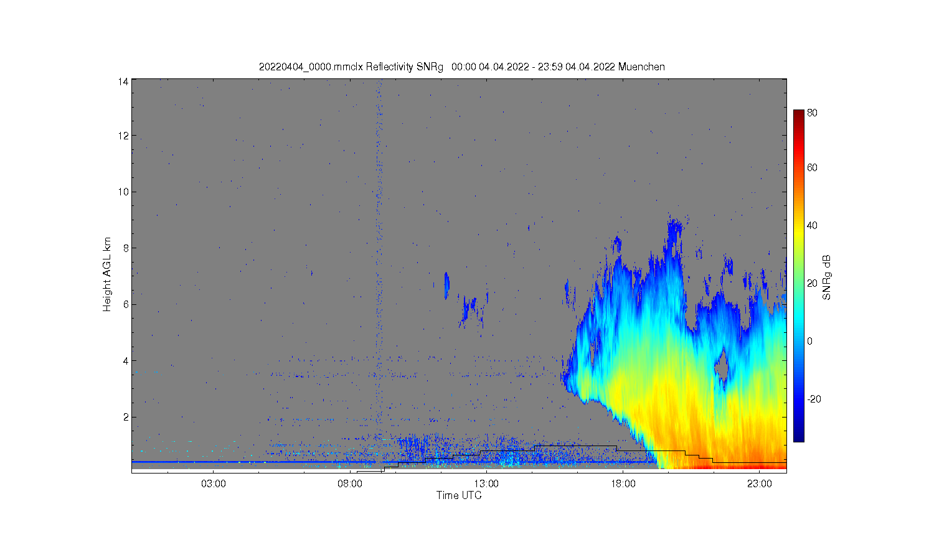Viewport: 934px width, 560px height.
Task: Click the 23:00 time tick label
Action: (x=759, y=484)
